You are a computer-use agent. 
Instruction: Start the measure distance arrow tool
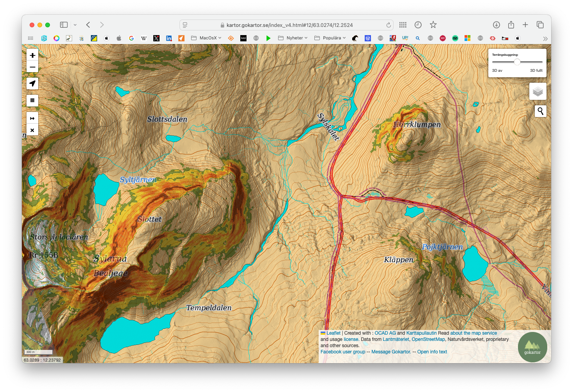[x=32, y=118]
